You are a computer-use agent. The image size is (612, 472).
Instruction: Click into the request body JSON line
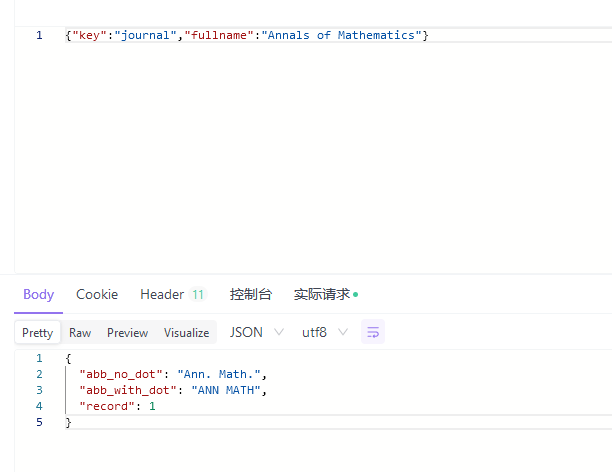tap(338, 35)
